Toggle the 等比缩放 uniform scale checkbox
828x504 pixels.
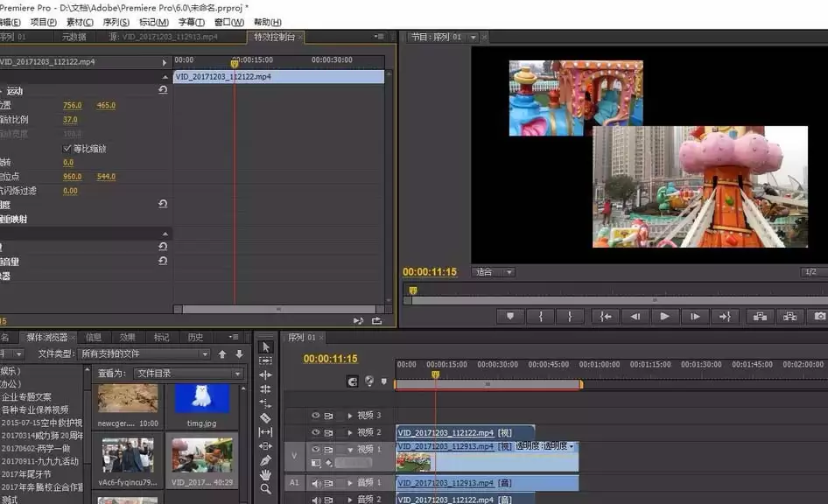pyautogui.click(x=67, y=148)
